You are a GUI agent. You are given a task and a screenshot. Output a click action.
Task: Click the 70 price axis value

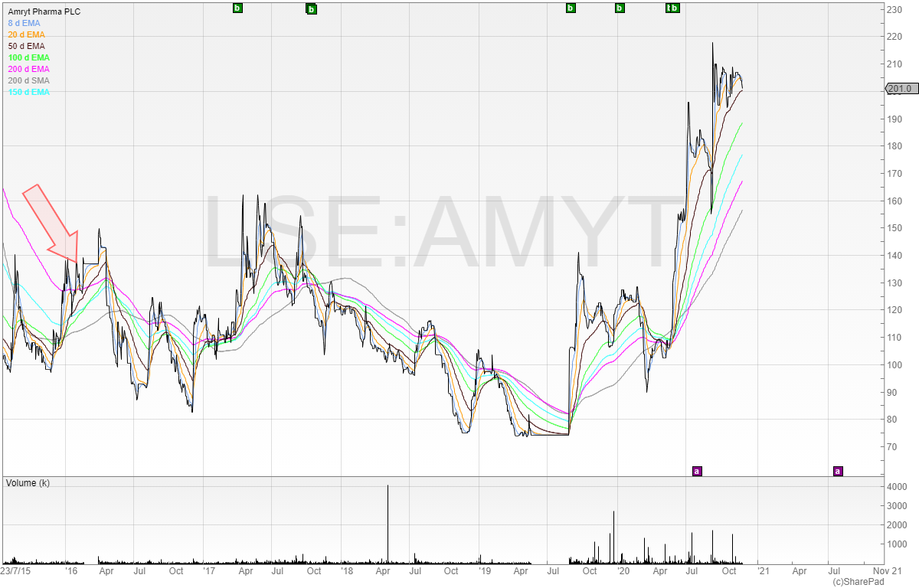(x=893, y=446)
